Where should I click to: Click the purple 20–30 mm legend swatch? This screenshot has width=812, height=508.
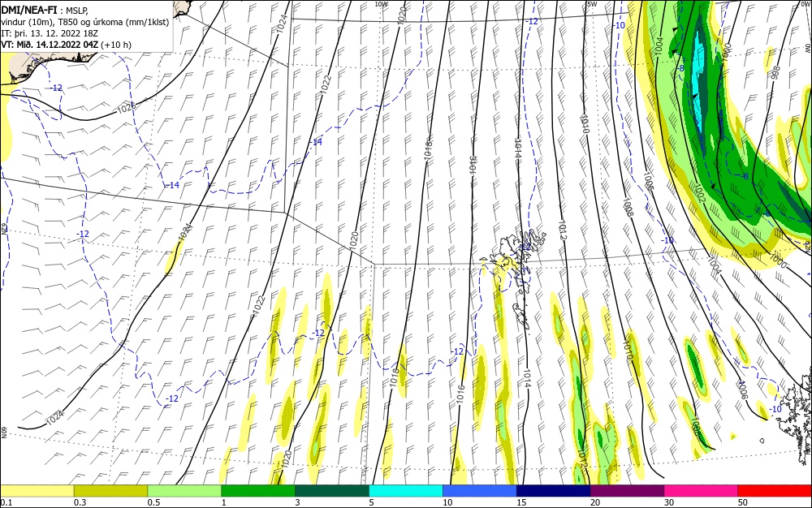point(627,491)
